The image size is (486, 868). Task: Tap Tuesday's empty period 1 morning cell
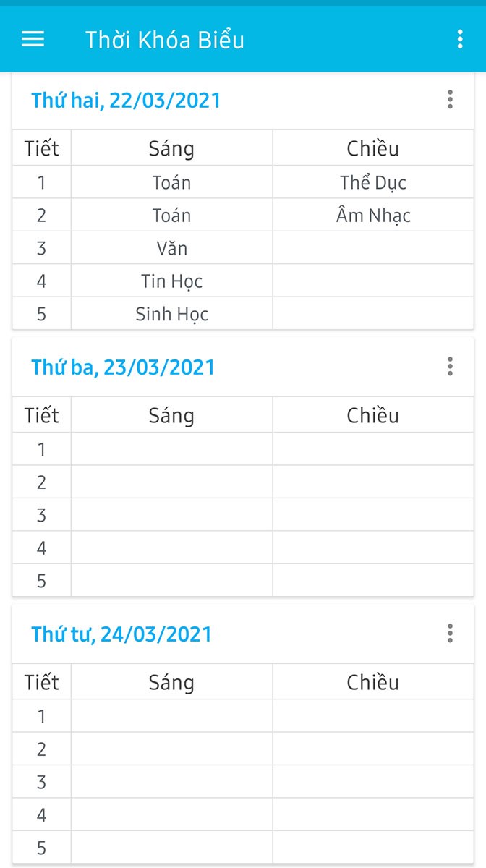(x=171, y=449)
